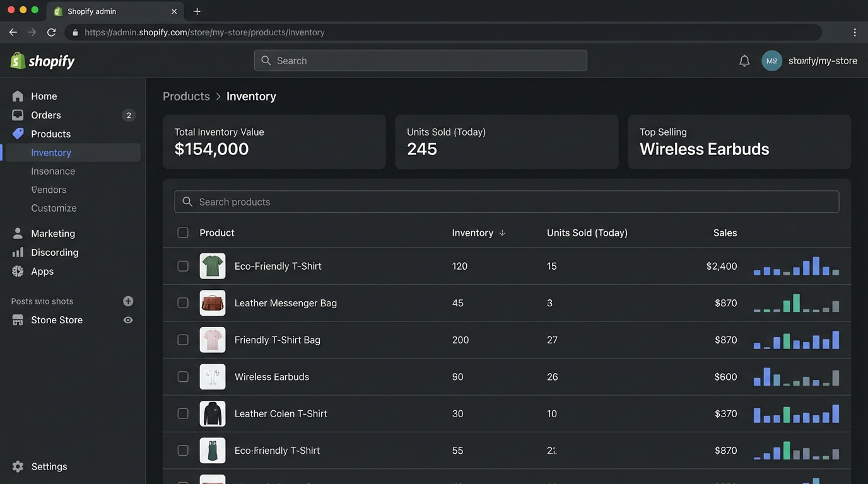Check the Wireless Earbuds row checkbox
The width and height of the screenshot is (868, 484).
pos(183,376)
